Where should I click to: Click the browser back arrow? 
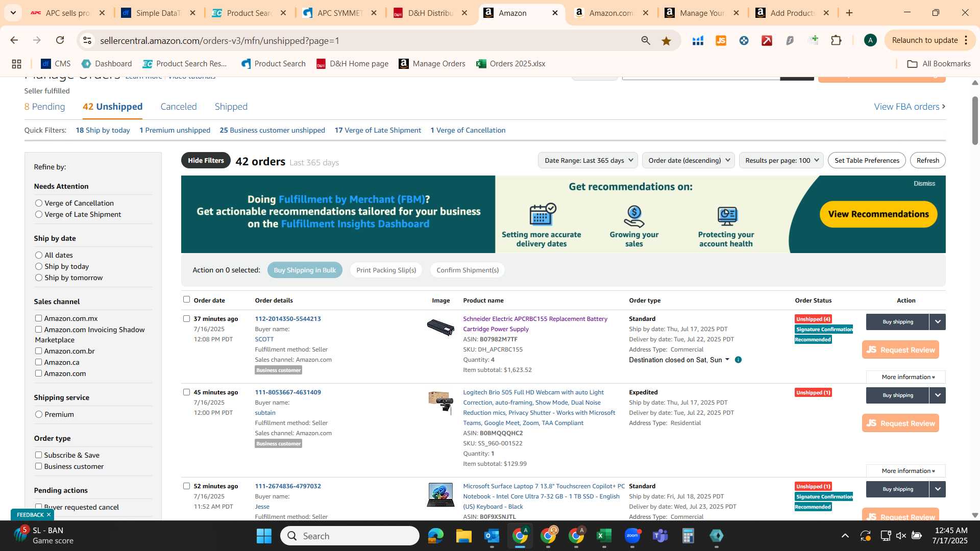14,40
